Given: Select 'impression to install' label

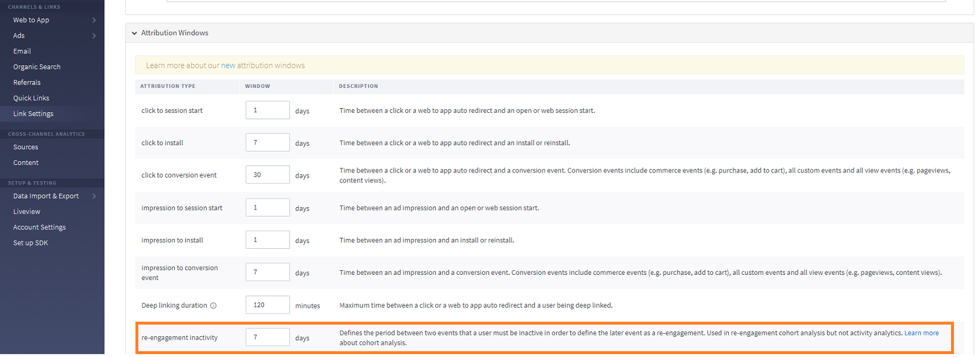Looking at the screenshot, I should [172, 241].
